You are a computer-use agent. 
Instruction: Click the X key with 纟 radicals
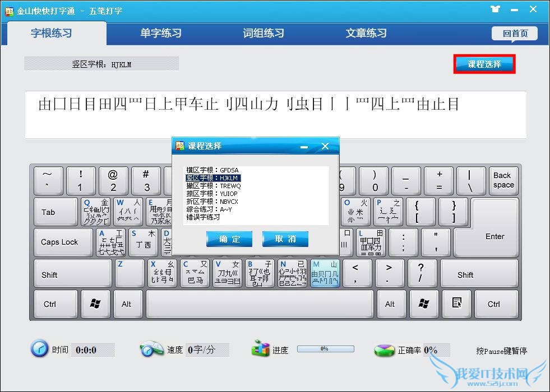tap(162, 273)
